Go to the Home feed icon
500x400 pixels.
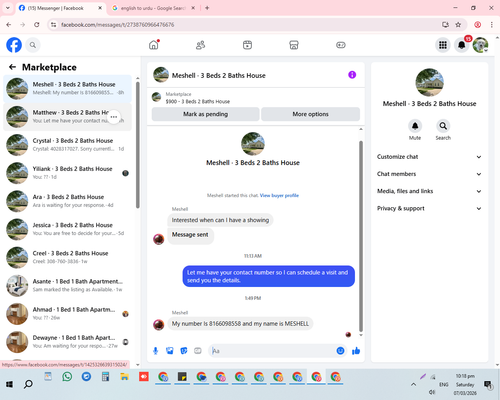[x=154, y=45]
